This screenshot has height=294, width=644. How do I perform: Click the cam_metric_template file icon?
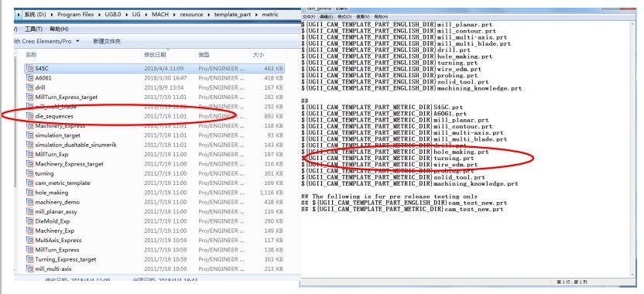click(x=29, y=183)
